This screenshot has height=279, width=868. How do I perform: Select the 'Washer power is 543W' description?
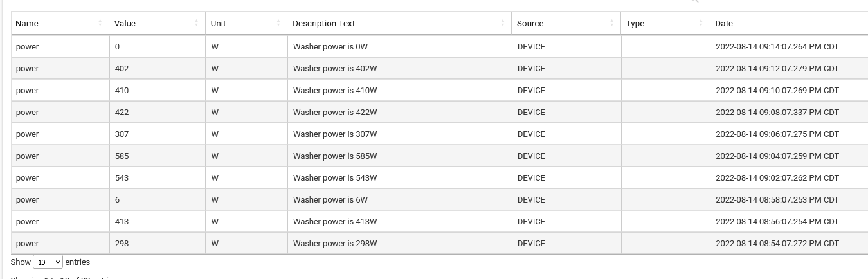click(335, 178)
